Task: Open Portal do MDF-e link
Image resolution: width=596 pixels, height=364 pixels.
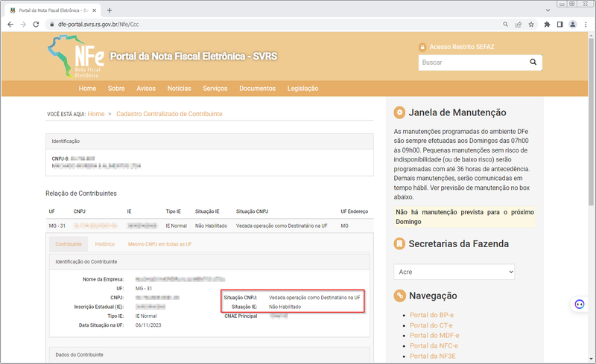Action: point(434,335)
